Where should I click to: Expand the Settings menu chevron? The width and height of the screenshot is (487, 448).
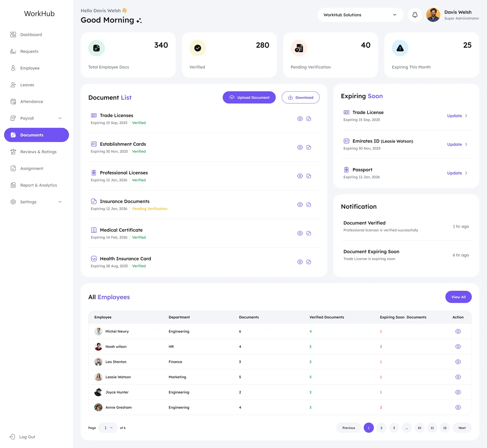60,202
